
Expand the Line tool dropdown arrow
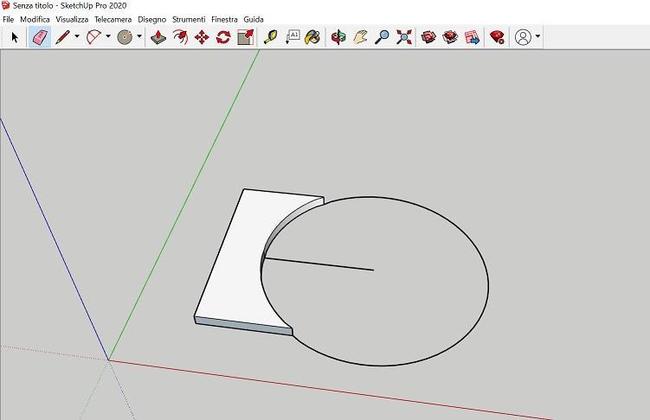point(77,37)
